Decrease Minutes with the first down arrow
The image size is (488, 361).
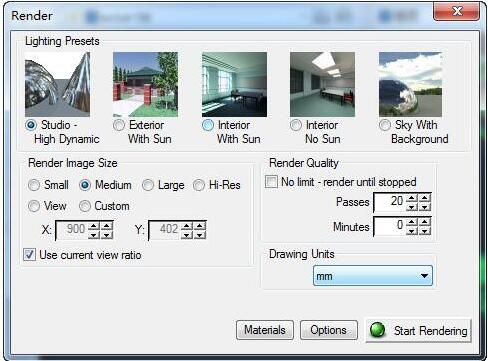[x=412, y=231]
